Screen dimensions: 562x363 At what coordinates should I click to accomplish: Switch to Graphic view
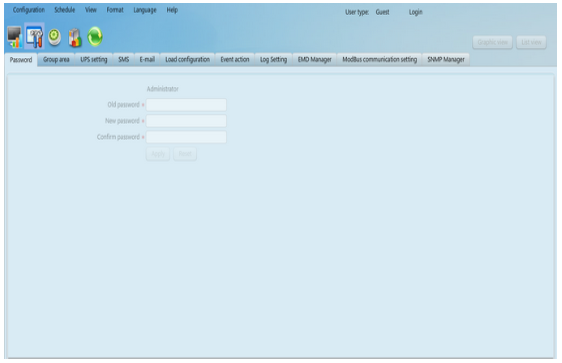492,42
